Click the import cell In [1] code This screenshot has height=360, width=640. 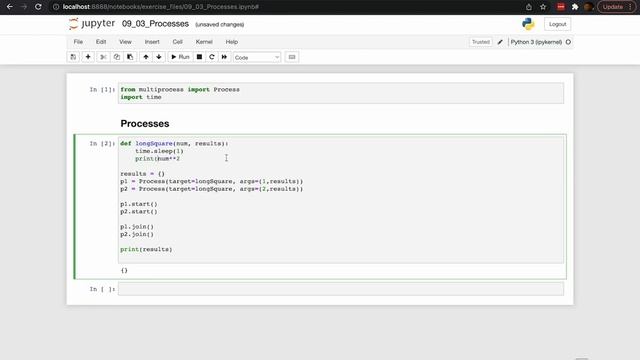(x=341, y=93)
